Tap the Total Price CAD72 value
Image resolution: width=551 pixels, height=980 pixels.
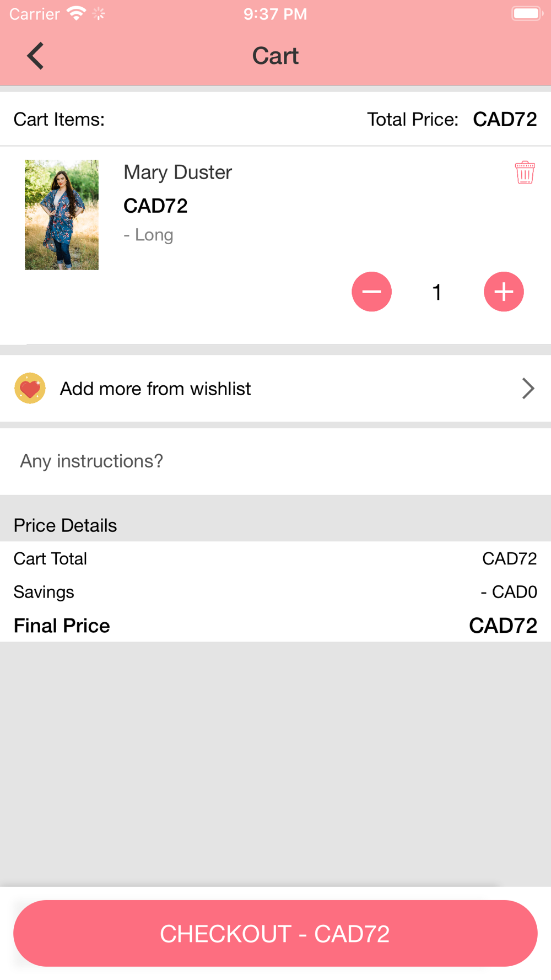point(505,119)
